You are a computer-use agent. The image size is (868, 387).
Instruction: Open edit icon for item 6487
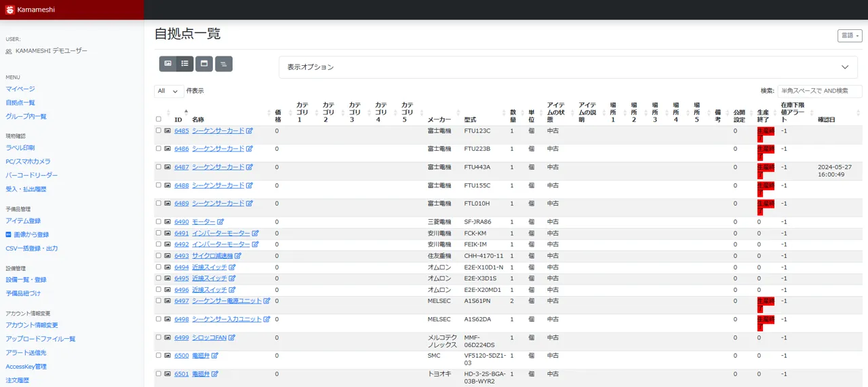coord(250,167)
